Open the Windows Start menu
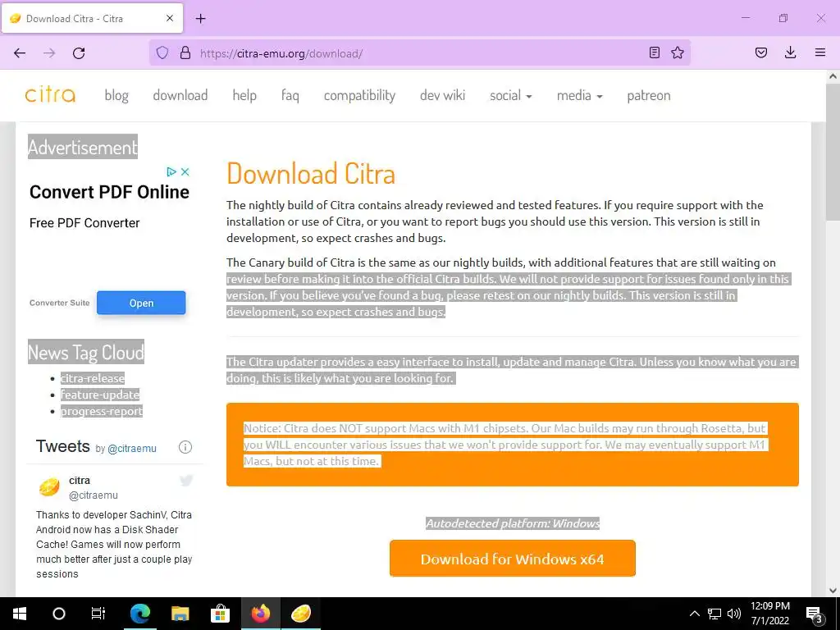 pyautogui.click(x=20, y=614)
